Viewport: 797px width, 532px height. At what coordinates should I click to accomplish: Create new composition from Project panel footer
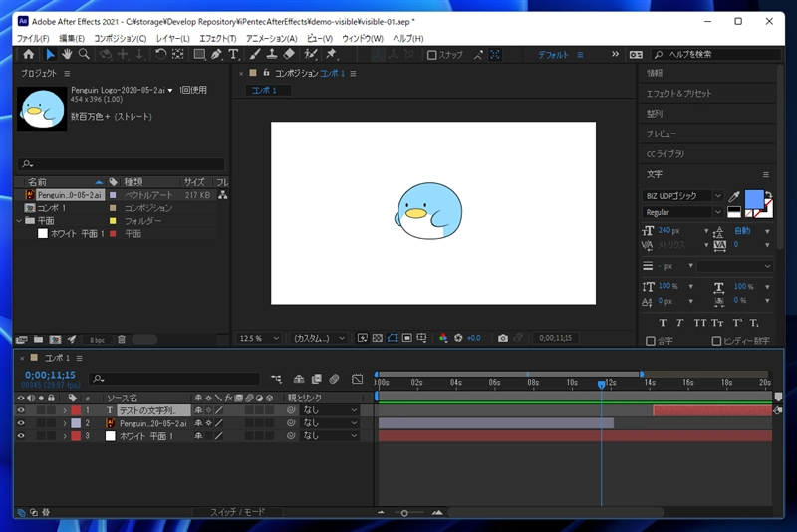pos(55,339)
